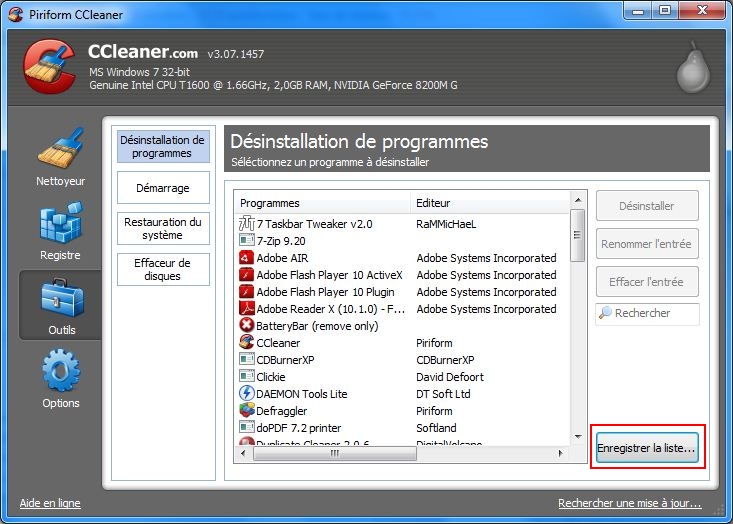The image size is (733, 524).
Task: Click the Désinstaller button
Action: tap(647, 206)
